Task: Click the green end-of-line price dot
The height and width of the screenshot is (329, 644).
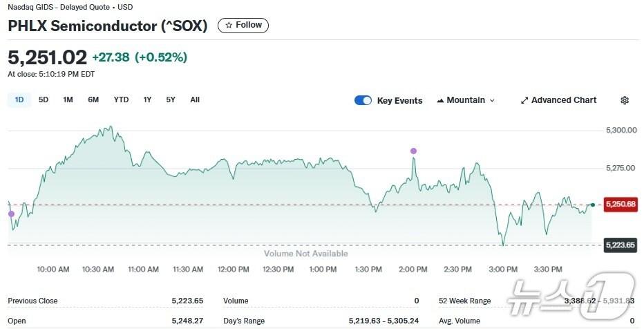Action: coord(593,205)
